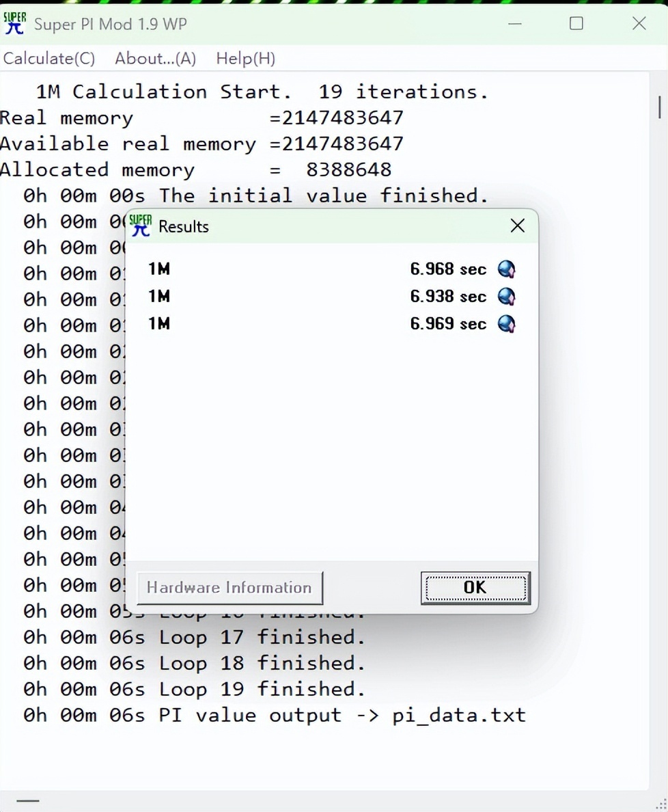
Task: Click the '1M Calculation Start. 19 iterations.' line
Action: pyautogui.click(x=262, y=92)
